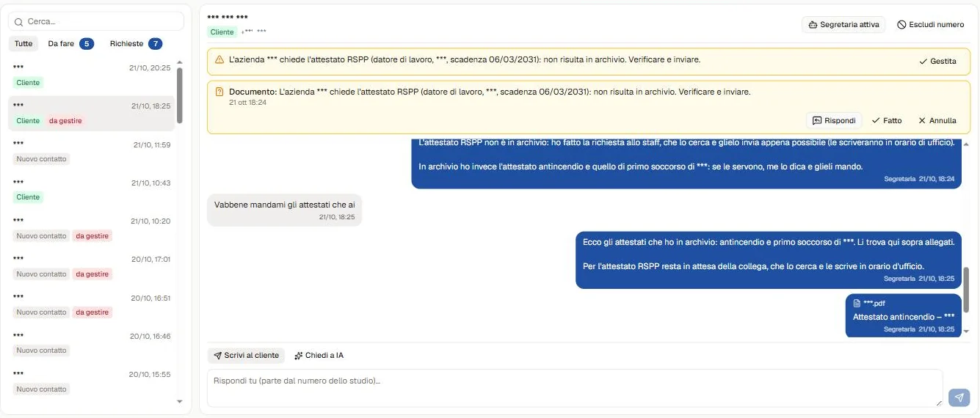The height and width of the screenshot is (418, 980).
Task: Click da gestire tag on 21/10, 18:25 row
Action: pyautogui.click(x=66, y=121)
